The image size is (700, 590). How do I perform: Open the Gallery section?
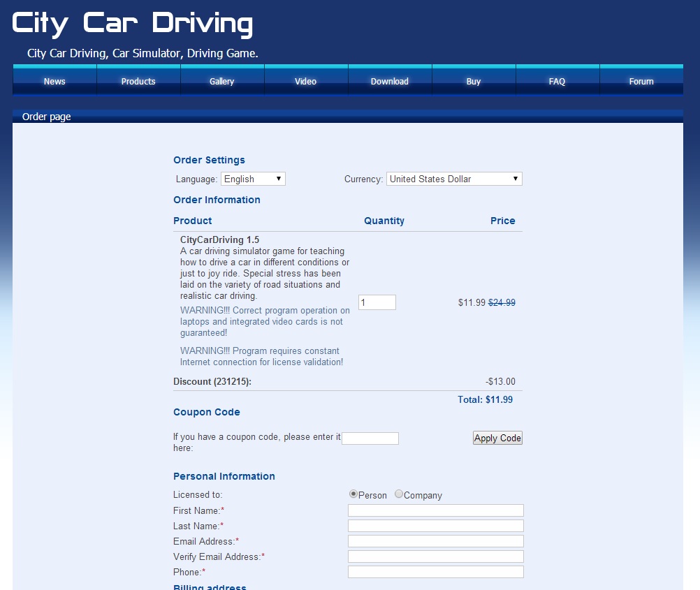coord(222,82)
